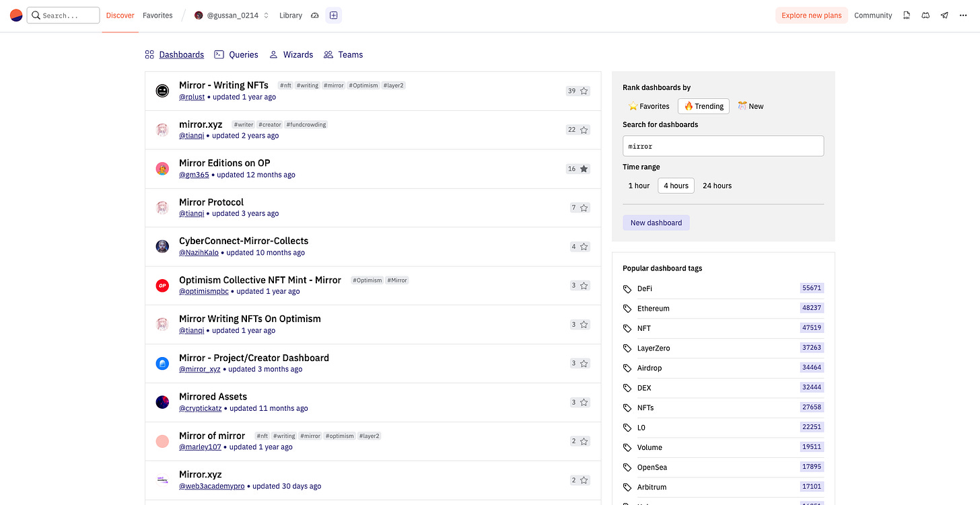Click the avatar beside mirror.xyz by @tianqi
980x505 pixels.
click(x=162, y=130)
